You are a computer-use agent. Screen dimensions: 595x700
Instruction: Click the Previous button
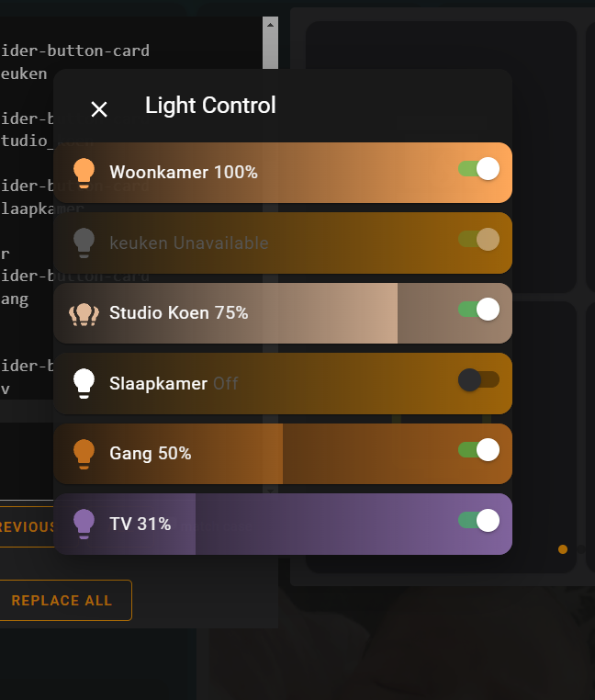coord(28,527)
